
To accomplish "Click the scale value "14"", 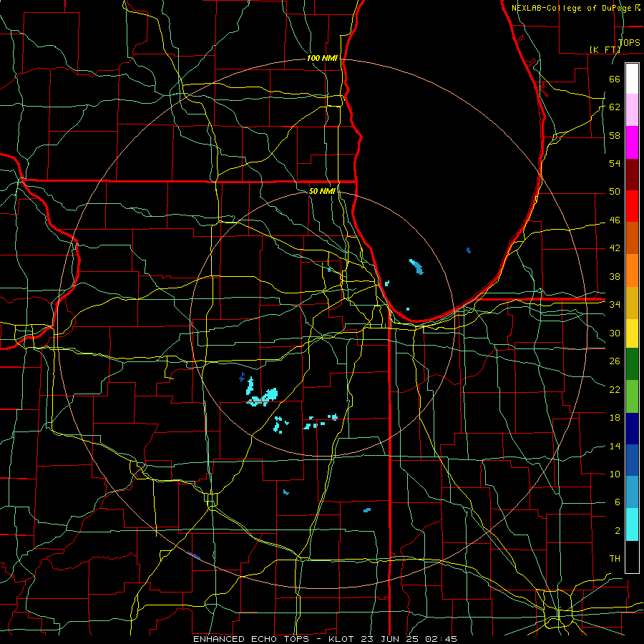I will (x=615, y=446).
